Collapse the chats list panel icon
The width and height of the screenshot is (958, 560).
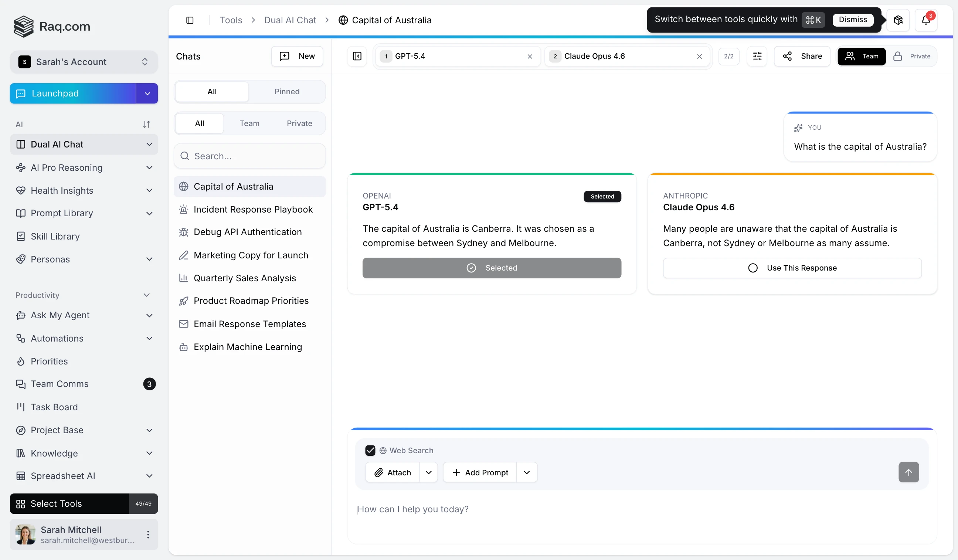click(x=357, y=56)
